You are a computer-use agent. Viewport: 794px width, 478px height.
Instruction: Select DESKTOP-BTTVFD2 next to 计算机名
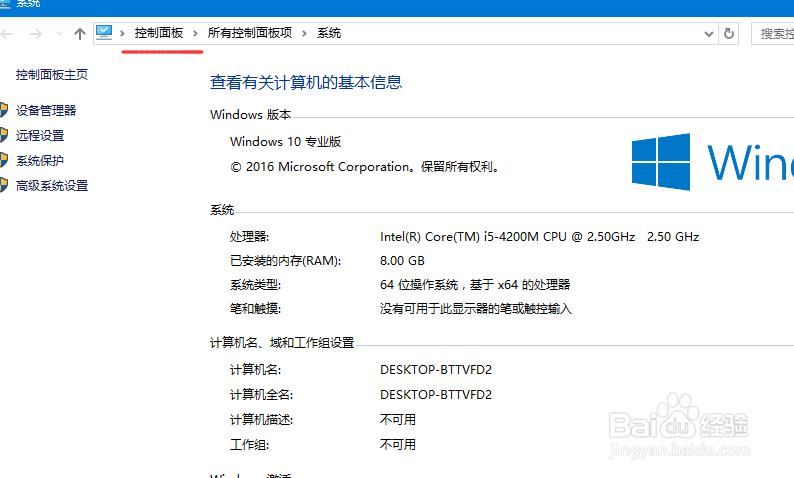436,370
